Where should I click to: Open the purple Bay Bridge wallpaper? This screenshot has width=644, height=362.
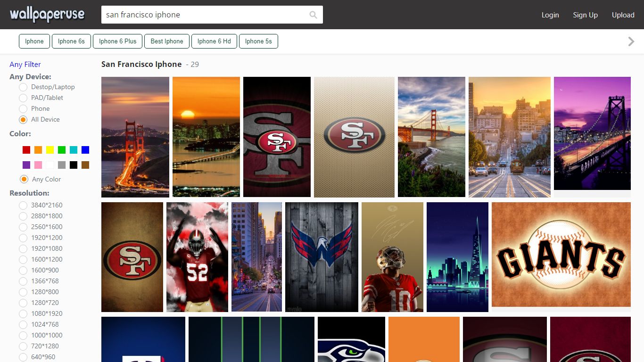592,133
